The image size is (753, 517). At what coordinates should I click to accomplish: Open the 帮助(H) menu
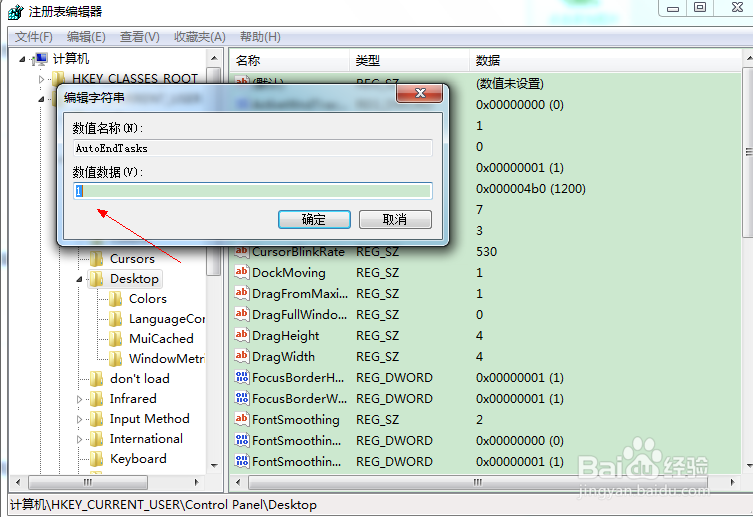[x=260, y=37]
